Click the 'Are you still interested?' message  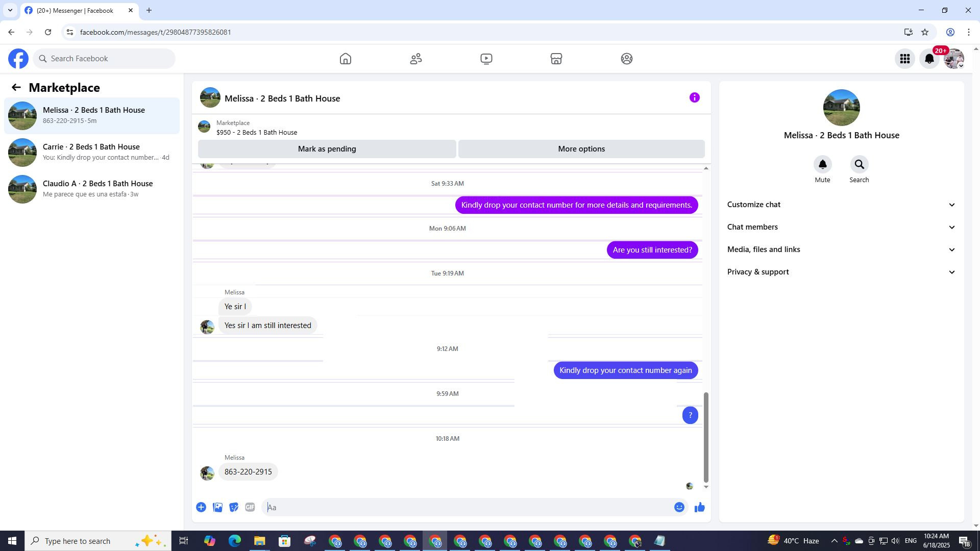(652, 250)
